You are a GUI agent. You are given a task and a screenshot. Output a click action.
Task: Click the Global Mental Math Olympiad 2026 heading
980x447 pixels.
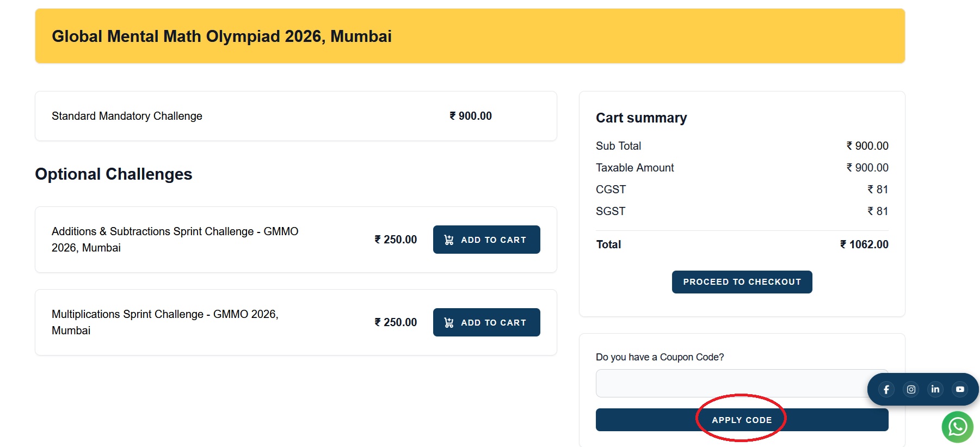tap(221, 36)
